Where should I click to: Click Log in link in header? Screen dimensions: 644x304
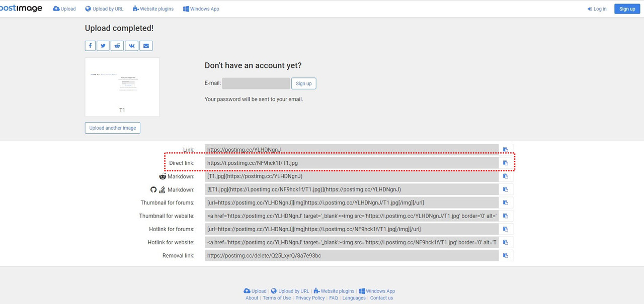click(x=597, y=9)
